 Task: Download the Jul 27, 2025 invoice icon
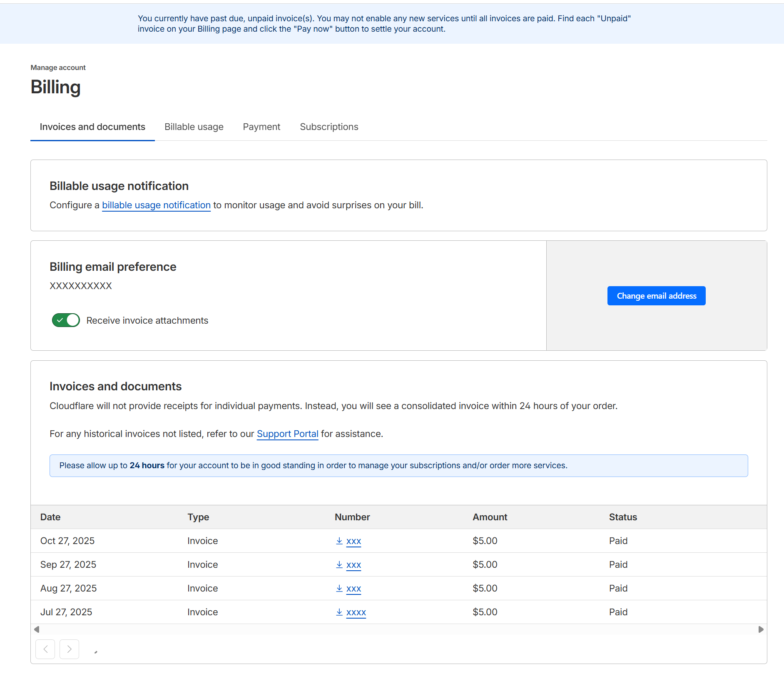[339, 612]
